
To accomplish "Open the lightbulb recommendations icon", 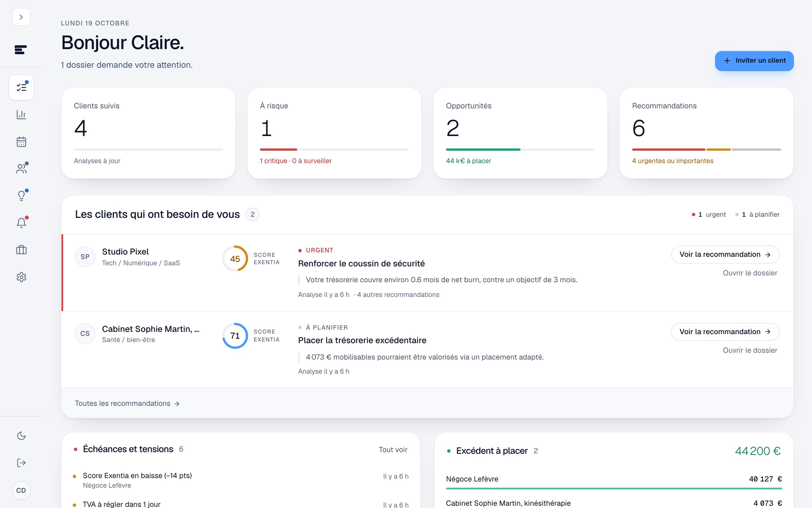I will [x=21, y=196].
